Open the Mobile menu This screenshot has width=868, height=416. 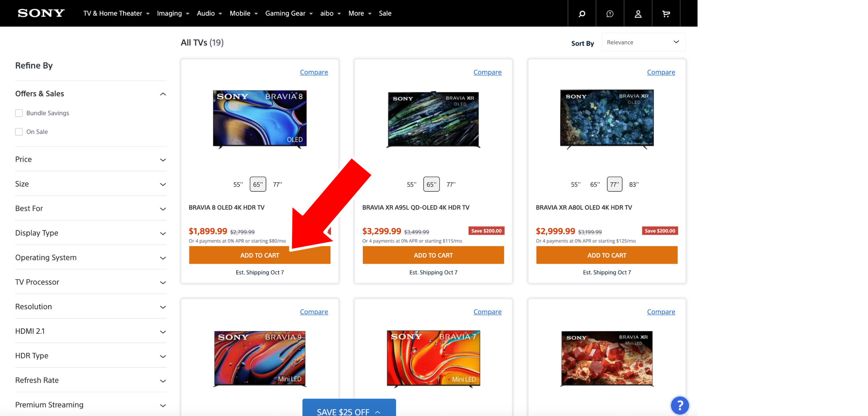coord(244,13)
